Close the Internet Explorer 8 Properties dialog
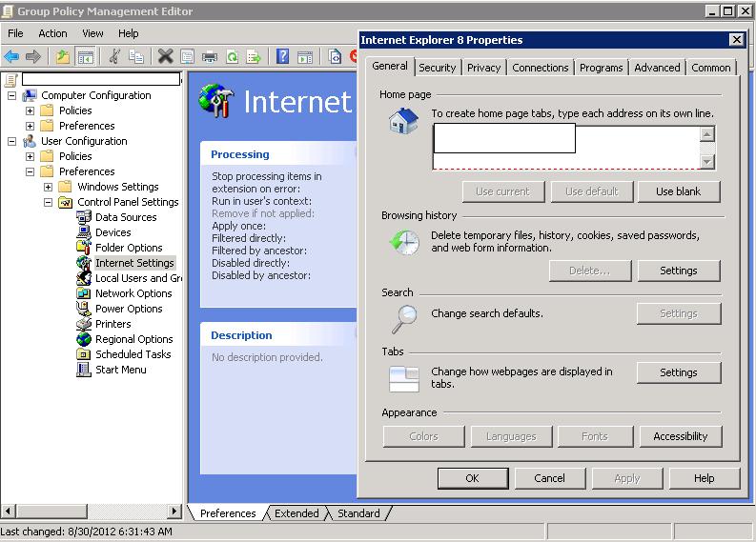756x542 pixels. pos(736,40)
